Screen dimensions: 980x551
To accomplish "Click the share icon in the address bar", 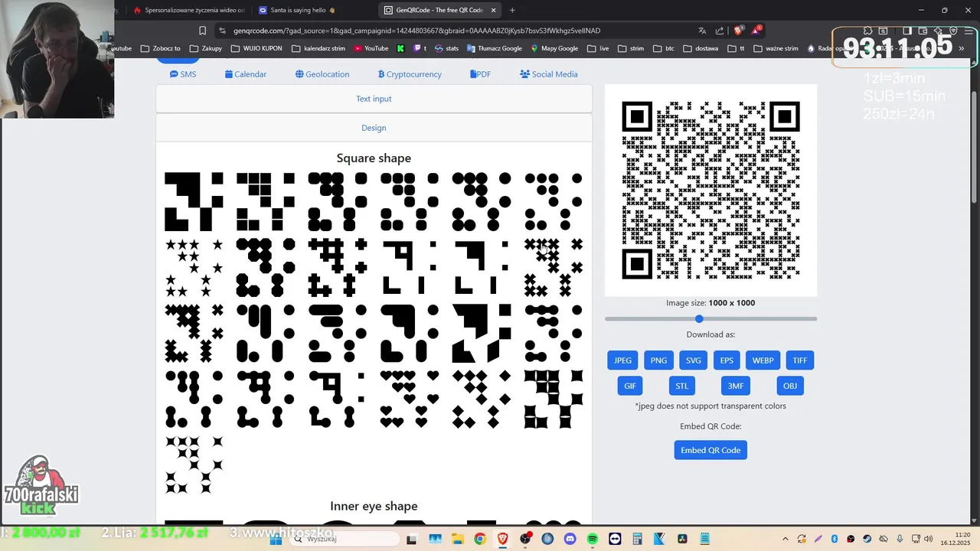I will [x=720, y=31].
